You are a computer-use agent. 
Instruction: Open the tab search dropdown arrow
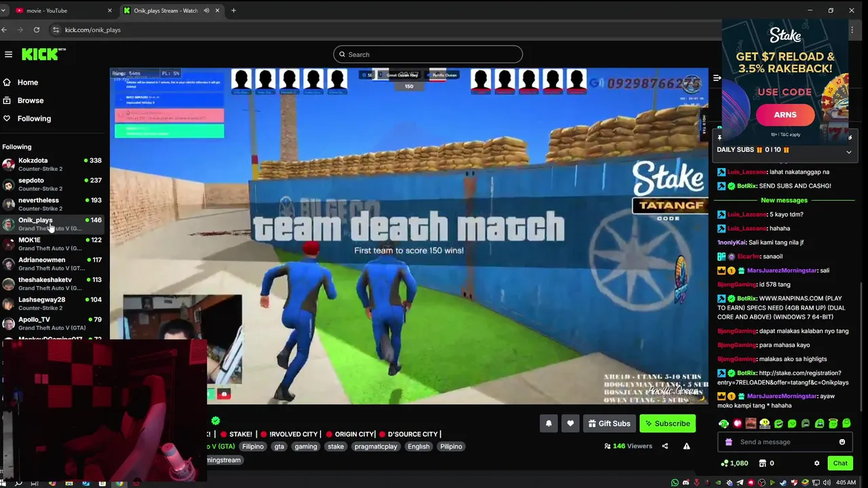[x=3, y=10]
